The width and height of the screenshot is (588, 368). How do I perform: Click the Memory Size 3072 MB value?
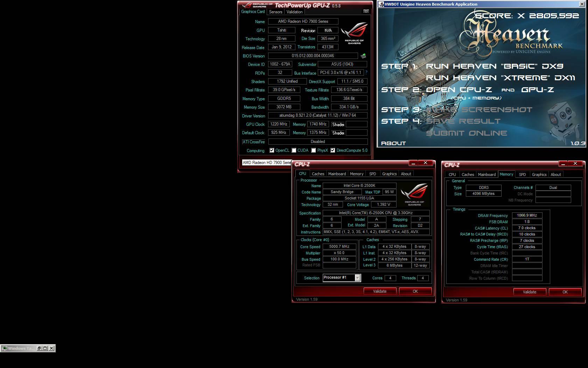click(x=284, y=107)
